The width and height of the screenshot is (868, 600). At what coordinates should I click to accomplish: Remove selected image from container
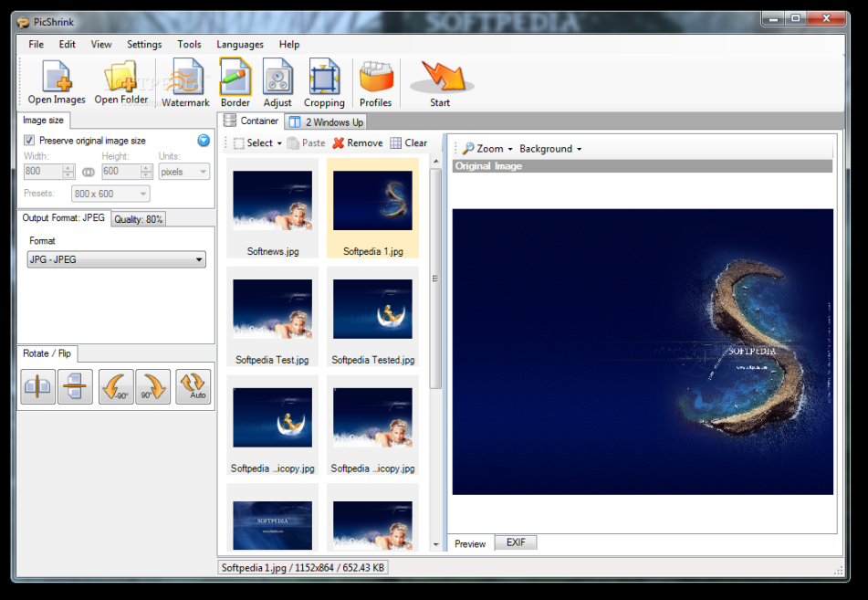tap(358, 143)
